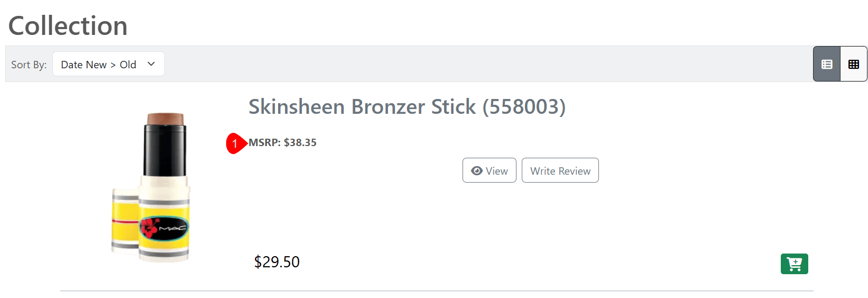The width and height of the screenshot is (868, 298).
Task: Click the $29.50 price
Action: click(276, 262)
